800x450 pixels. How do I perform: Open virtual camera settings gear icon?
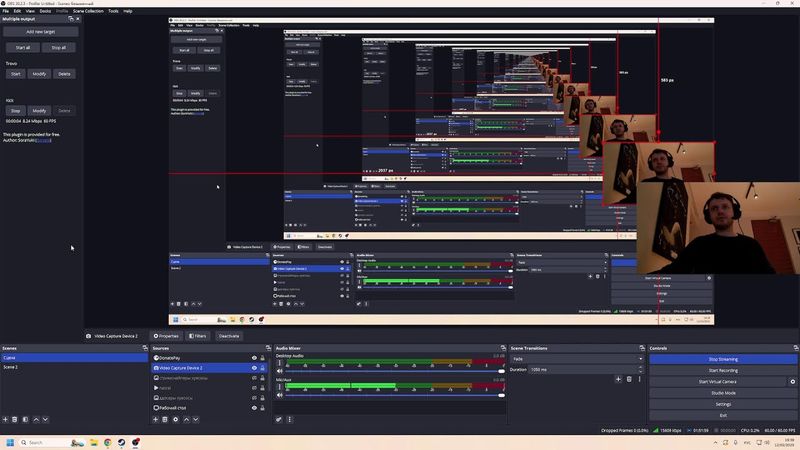tap(793, 381)
